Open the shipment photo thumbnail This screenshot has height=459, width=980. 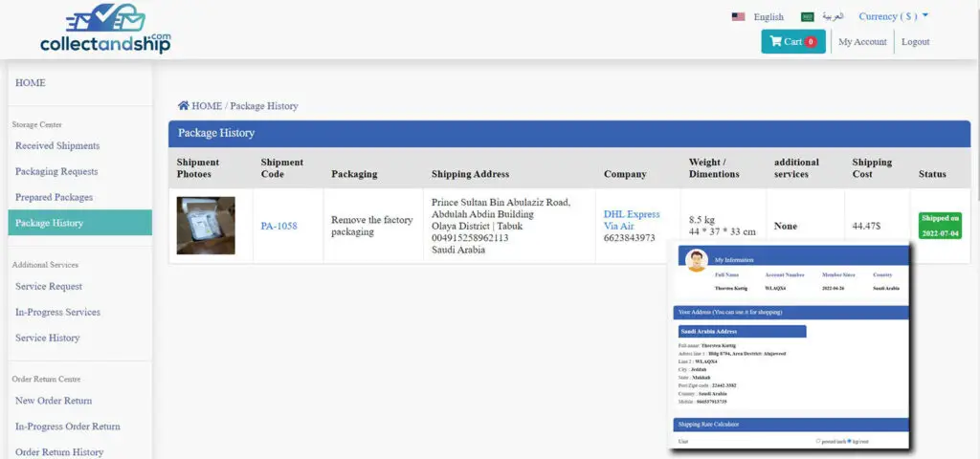coord(206,226)
